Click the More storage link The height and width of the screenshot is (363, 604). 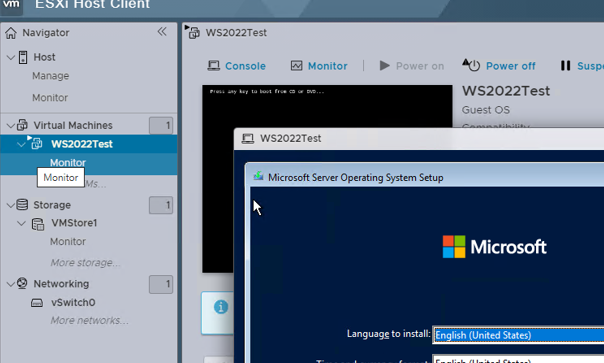86,263
